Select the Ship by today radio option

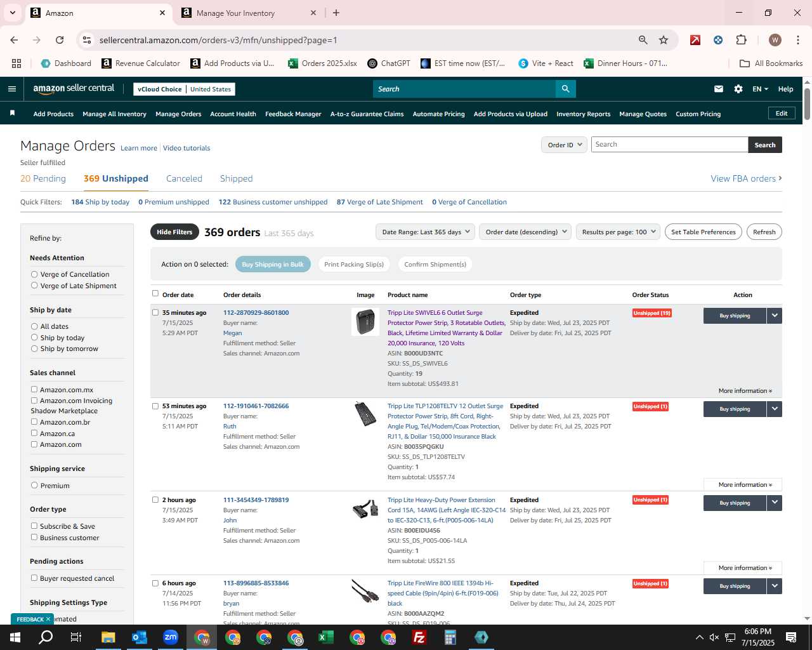coord(34,338)
